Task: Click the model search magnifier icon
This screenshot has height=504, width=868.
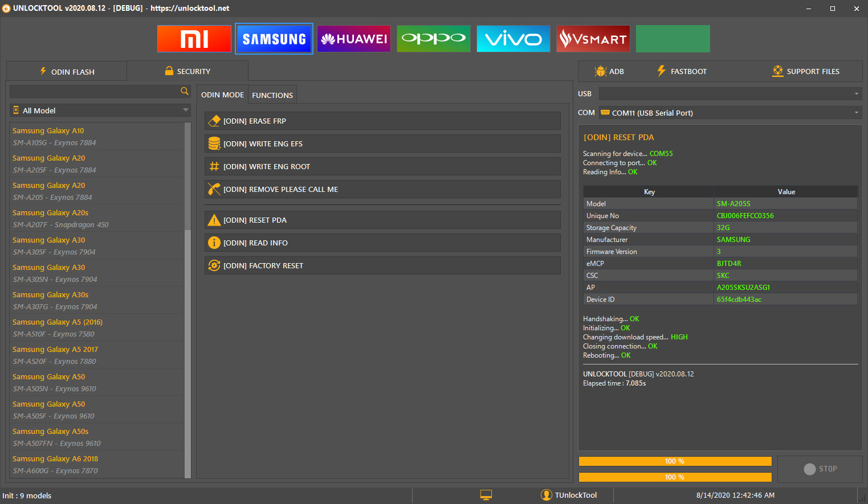Action: pos(184,91)
